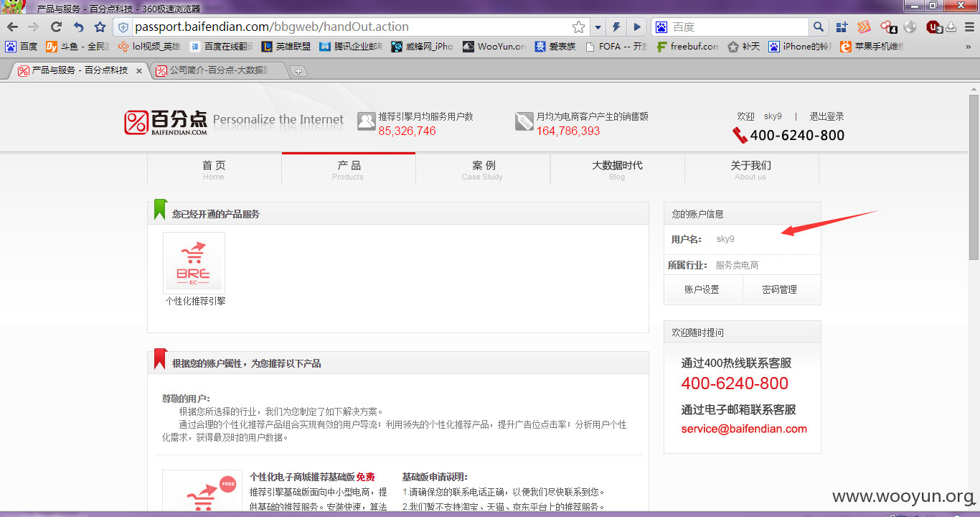Open the extensions grid icon in toolbar
Screen dimensions: 980x517
842,27
